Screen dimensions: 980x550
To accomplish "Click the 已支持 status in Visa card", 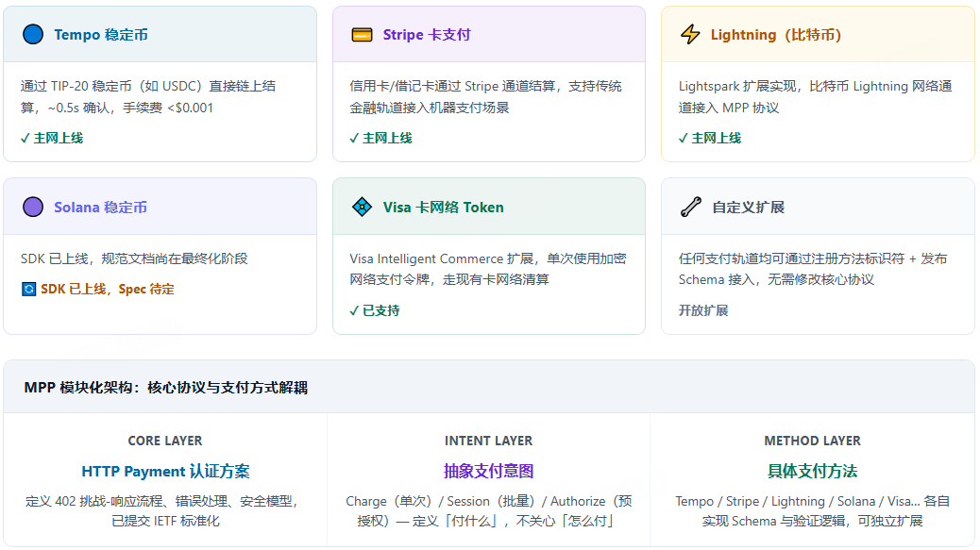I will tap(375, 310).
